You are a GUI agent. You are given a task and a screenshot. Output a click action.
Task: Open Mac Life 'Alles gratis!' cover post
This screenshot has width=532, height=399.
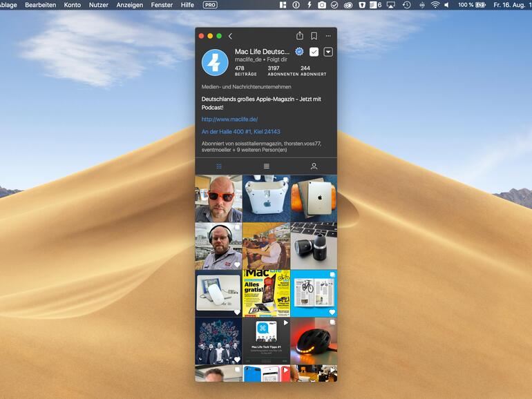[266, 293]
